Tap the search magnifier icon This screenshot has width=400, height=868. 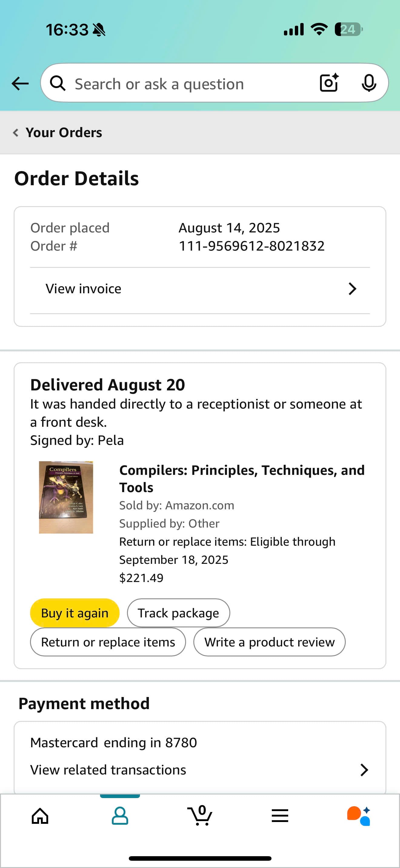(58, 83)
